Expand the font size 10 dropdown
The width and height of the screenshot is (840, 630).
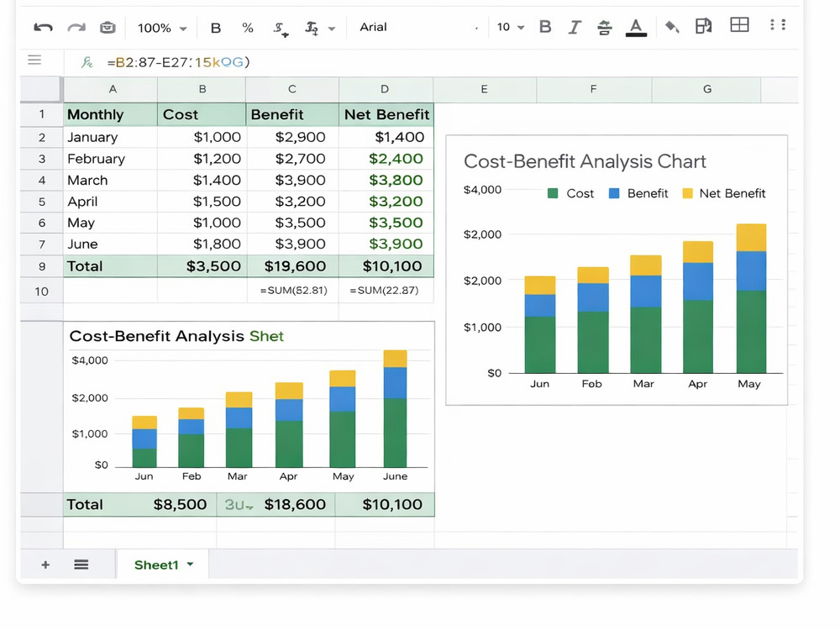[x=511, y=28]
